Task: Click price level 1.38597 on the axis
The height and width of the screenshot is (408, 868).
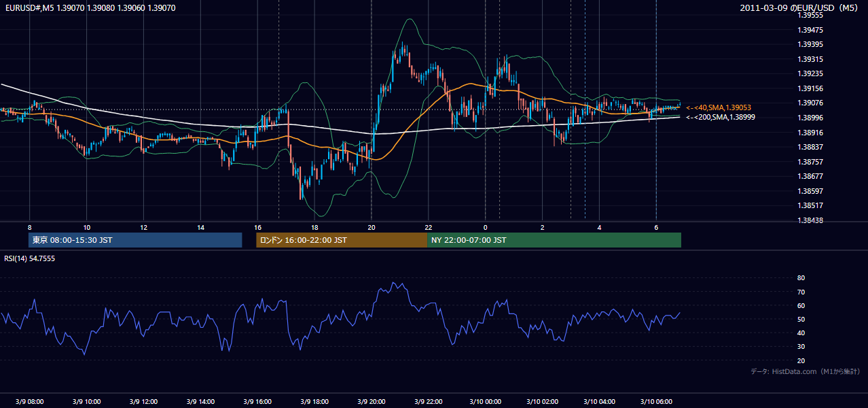Action: tap(810, 191)
